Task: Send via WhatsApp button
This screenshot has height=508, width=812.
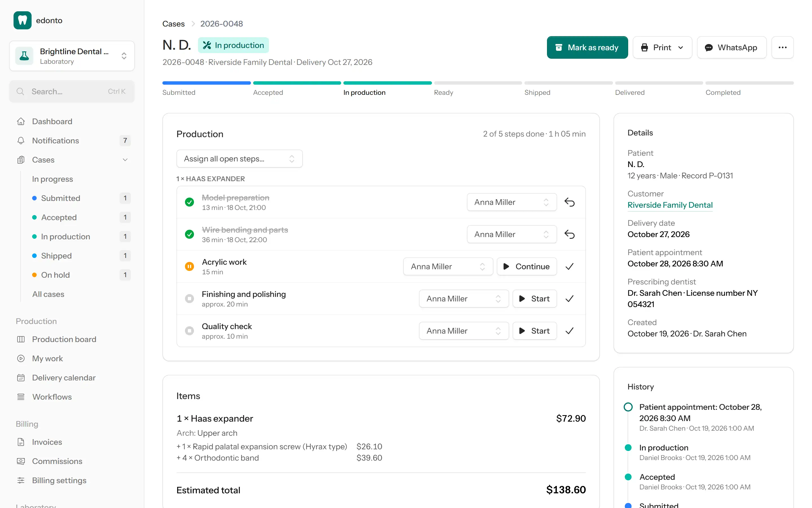Action: 731,47
